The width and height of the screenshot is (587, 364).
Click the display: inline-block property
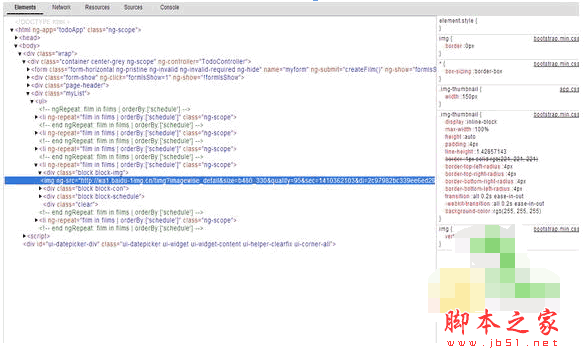coord(471,122)
